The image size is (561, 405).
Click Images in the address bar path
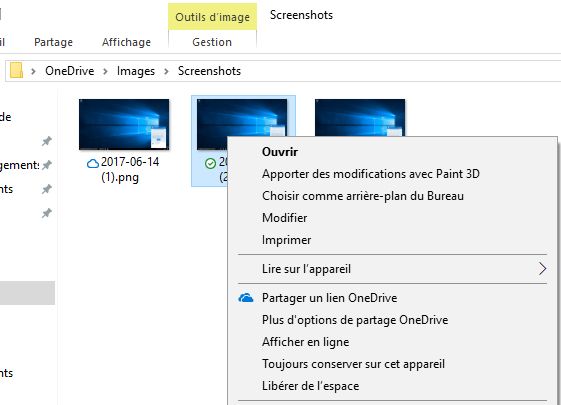[x=136, y=71]
